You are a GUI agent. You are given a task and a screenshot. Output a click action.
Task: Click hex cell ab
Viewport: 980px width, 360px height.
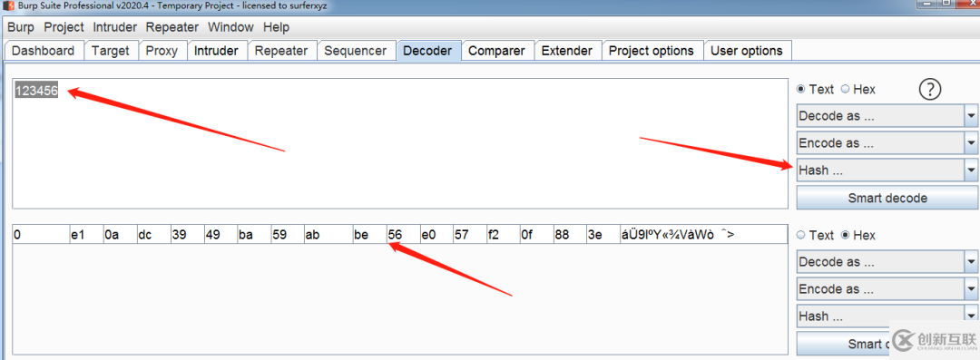(x=328, y=235)
